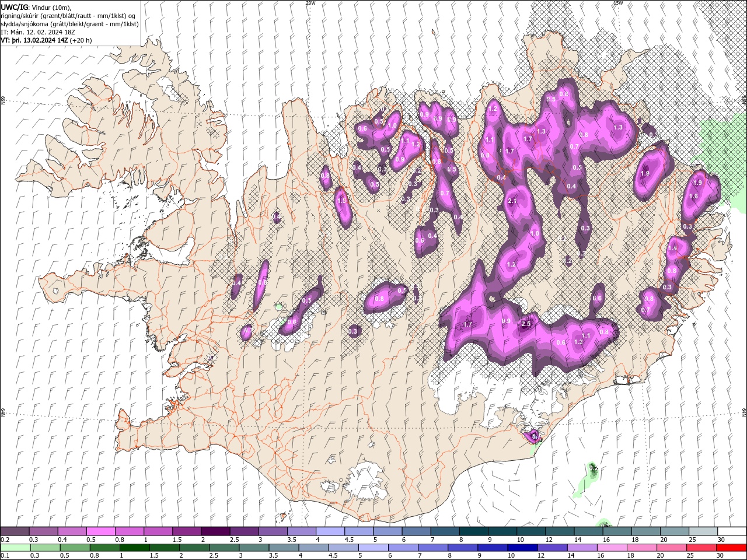Click the 'rigning/skúrir' legend description line

pyautogui.click(x=68, y=15)
